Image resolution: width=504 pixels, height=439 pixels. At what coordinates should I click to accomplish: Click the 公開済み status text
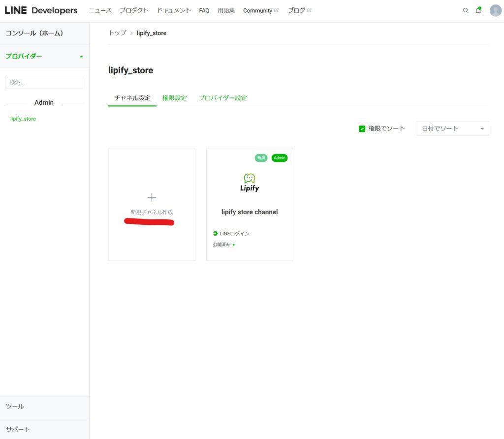[x=221, y=245]
